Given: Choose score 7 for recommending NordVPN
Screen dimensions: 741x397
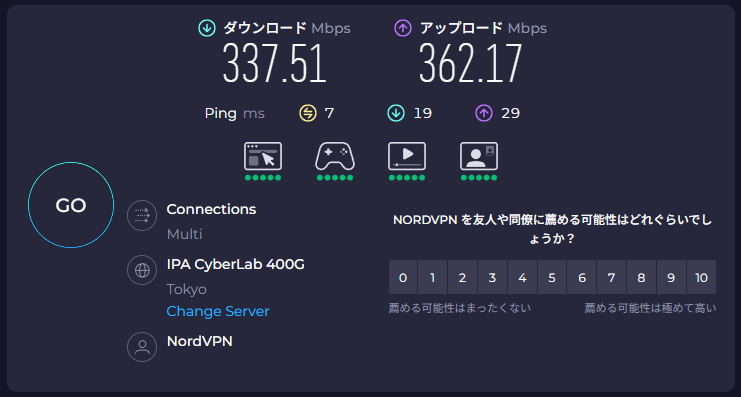Looking at the screenshot, I should click(612, 277).
